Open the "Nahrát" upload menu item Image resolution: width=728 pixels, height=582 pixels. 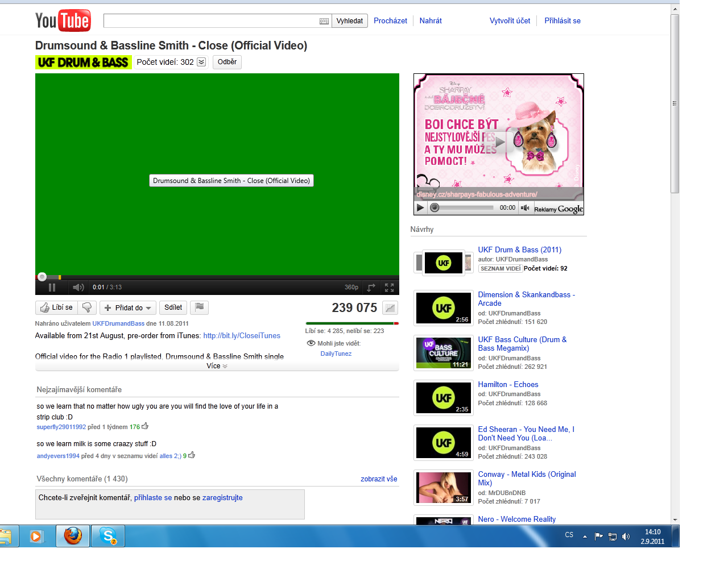pyautogui.click(x=431, y=21)
